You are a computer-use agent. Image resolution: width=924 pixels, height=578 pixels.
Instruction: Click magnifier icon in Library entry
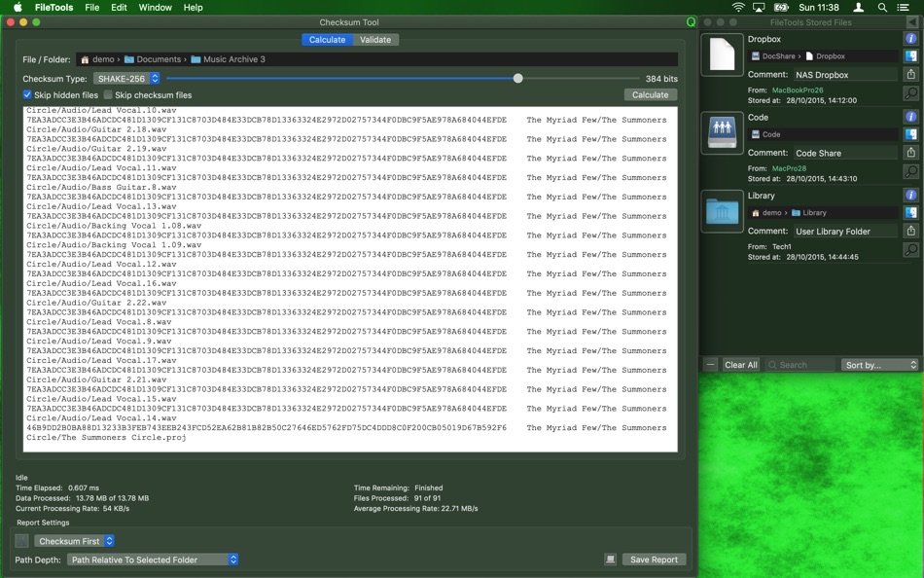pos(910,249)
